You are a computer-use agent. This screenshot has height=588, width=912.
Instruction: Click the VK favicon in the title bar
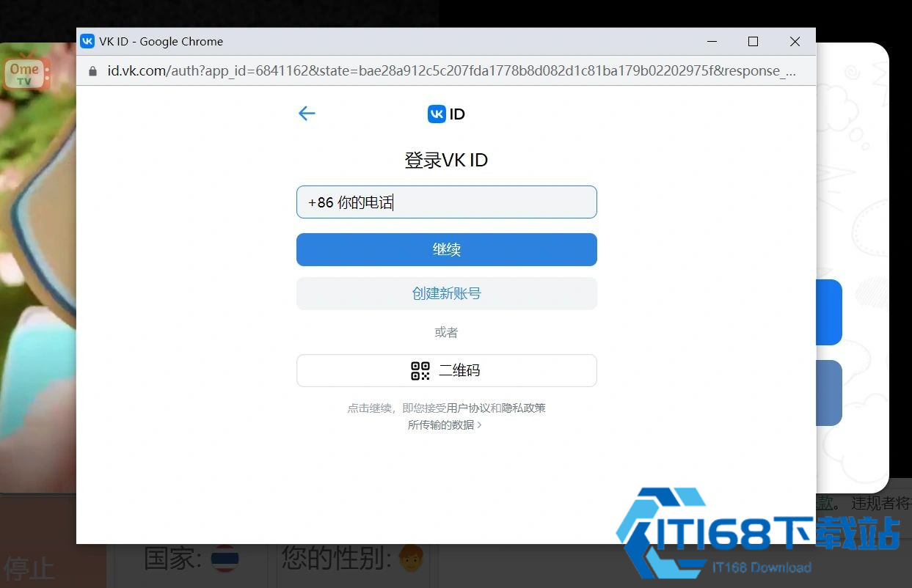tap(87, 41)
